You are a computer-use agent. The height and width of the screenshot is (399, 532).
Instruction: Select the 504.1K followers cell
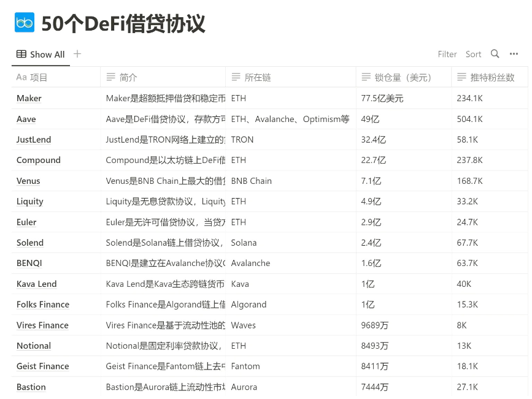(x=490, y=119)
